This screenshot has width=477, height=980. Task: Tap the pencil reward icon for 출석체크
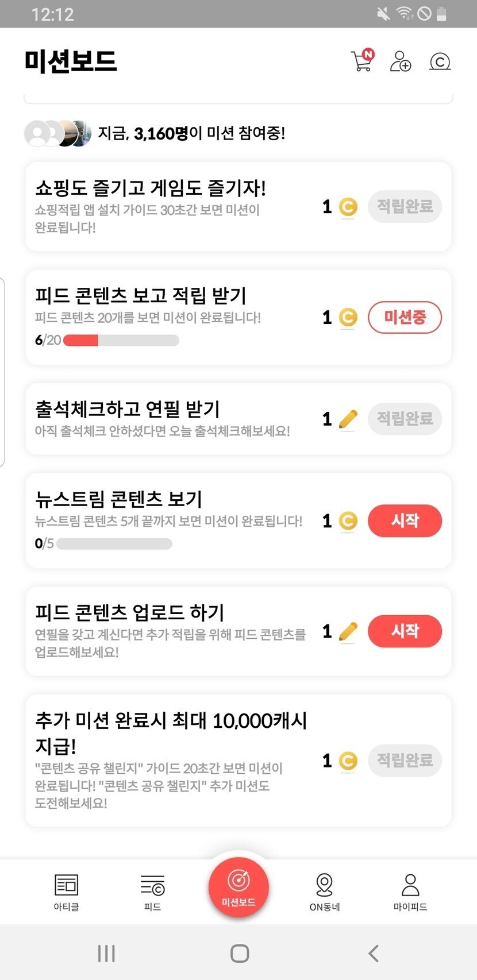click(x=348, y=419)
